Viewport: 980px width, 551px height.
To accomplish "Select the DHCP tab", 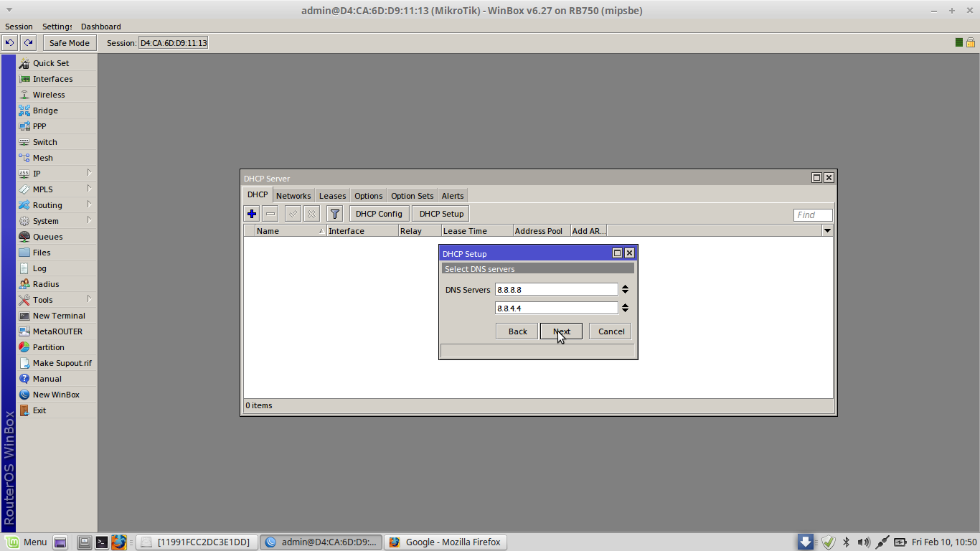I will (258, 195).
